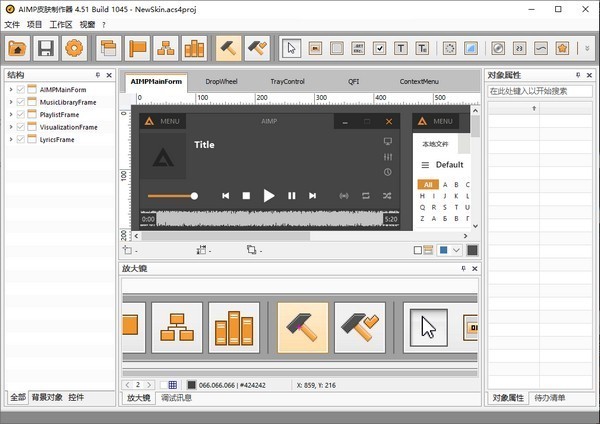This screenshot has width=600, height=424.
Task: Click the dark gray background color swatch
Action: pyautogui.click(x=473, y=250)
